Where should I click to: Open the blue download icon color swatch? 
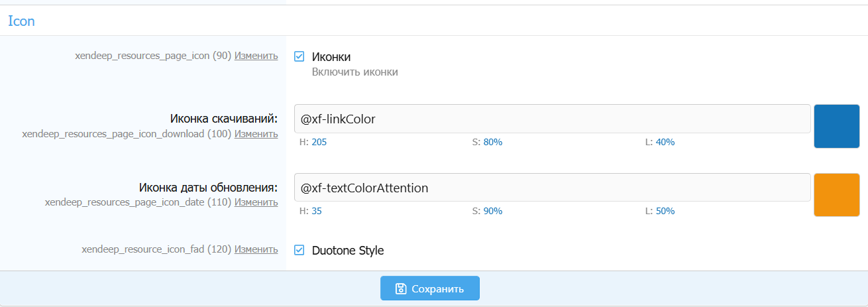tap(836, 126)
